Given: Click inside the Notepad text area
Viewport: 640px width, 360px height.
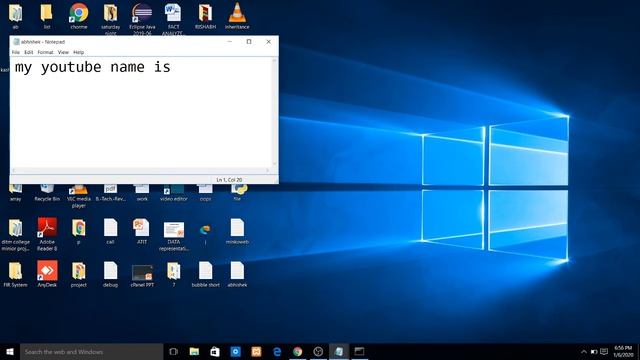Looking at the screenshot, I should [x=142, y=112].
